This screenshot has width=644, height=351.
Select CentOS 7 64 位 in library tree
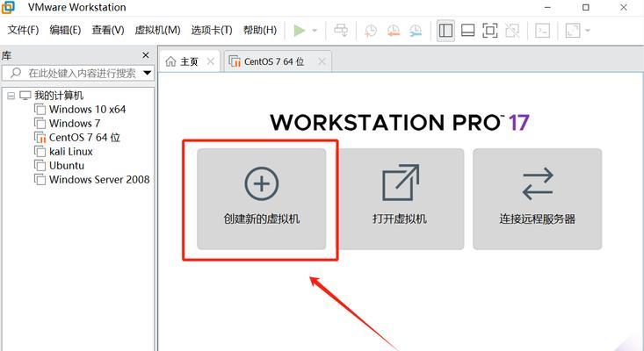point(84,138)
